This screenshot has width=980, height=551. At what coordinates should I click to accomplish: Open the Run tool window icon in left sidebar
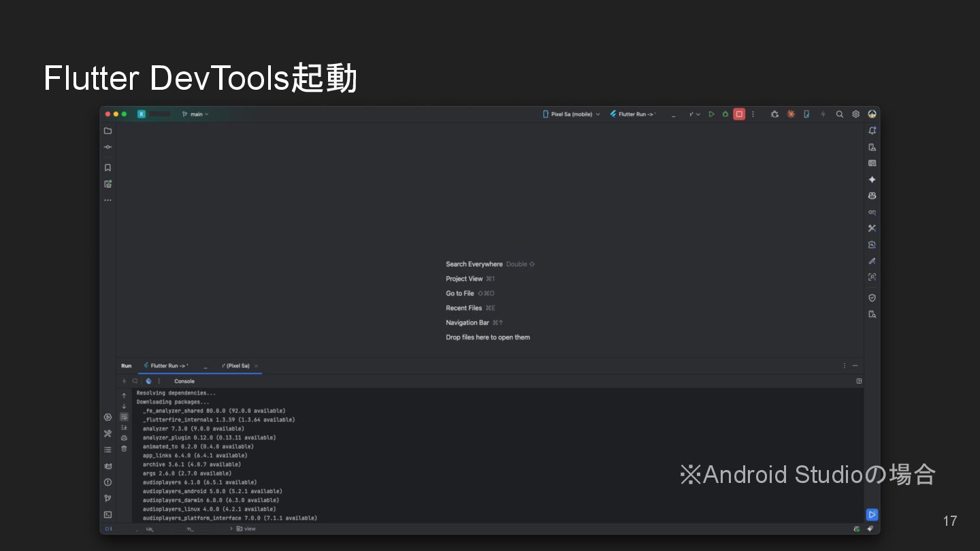(x=108, y=418)
